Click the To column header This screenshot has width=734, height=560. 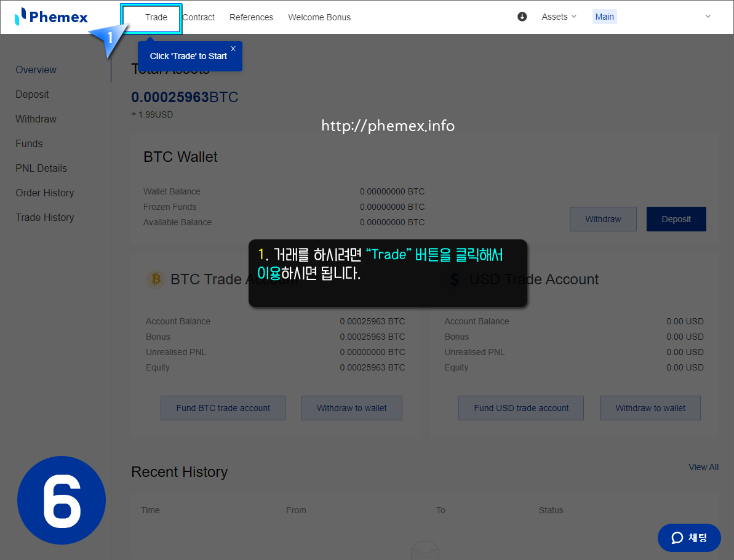(x=441, y=510)
